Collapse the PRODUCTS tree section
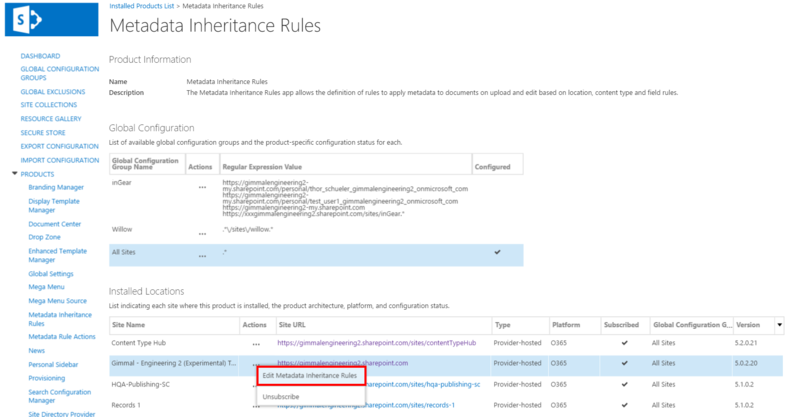 [13, 174]
